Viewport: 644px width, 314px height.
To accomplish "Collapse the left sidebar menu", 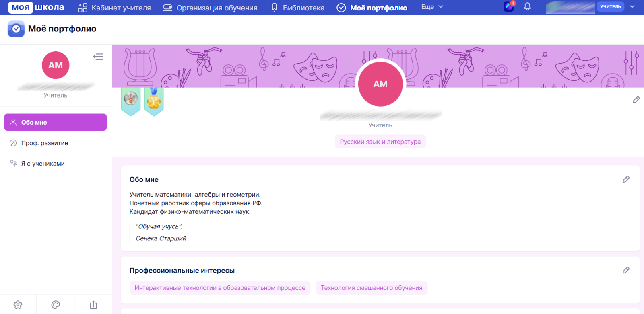I will [x=98, y=57].
